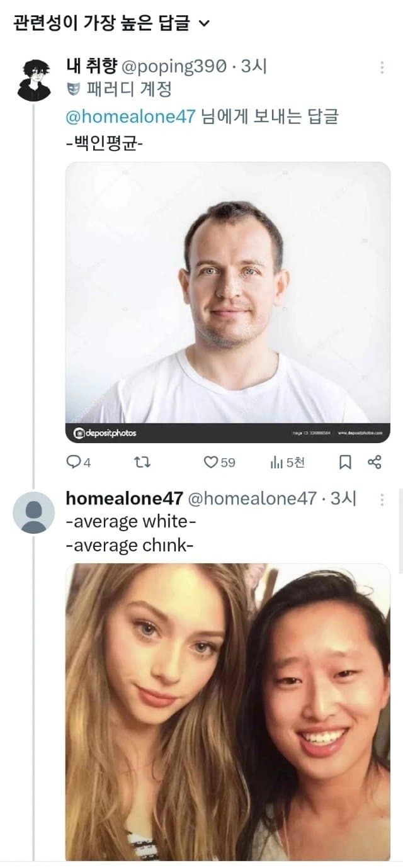Open the default gray avatar of homealone47
This screenshot has height=868, width=403.
pyautogui.click(x=34, y=512)
